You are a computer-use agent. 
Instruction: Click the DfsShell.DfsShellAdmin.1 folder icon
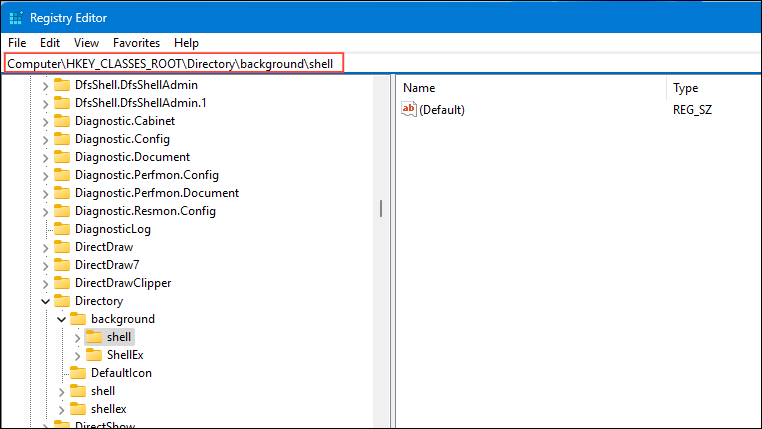click(x=62, y=103)
